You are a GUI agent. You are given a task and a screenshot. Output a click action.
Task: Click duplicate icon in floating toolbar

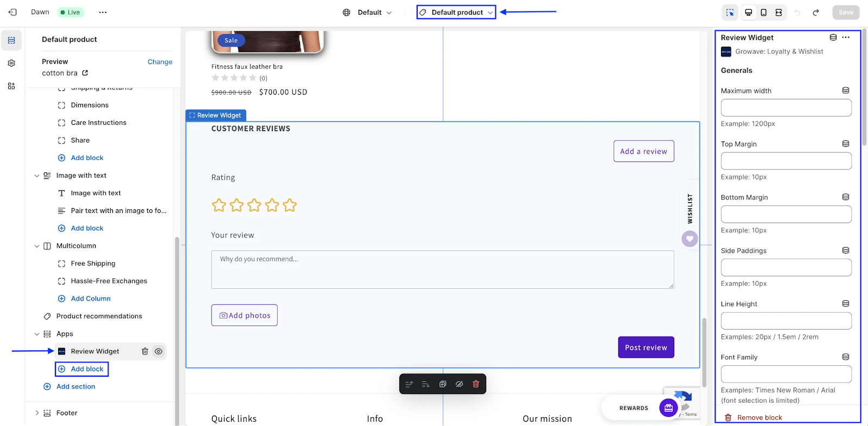click(443, 384)
